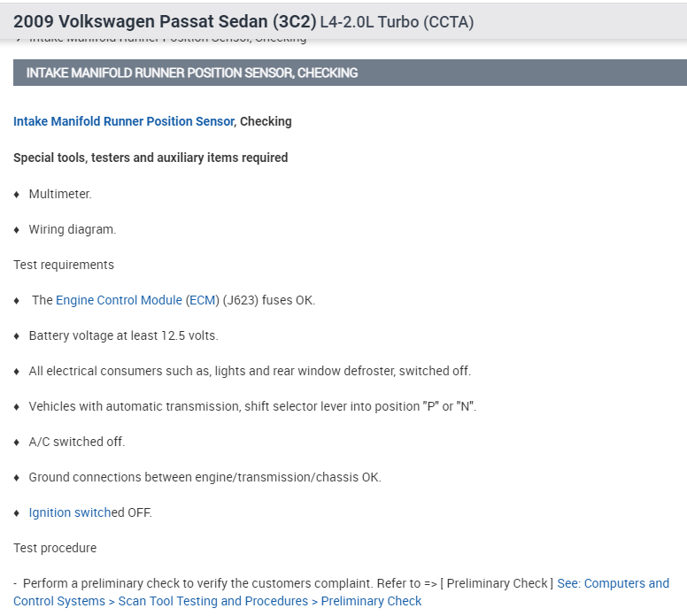This screenshot has width=687, height=616.
Task: Click the 2009 Volkswagen Passat Sedan title
Action: [x=165, y=21]
